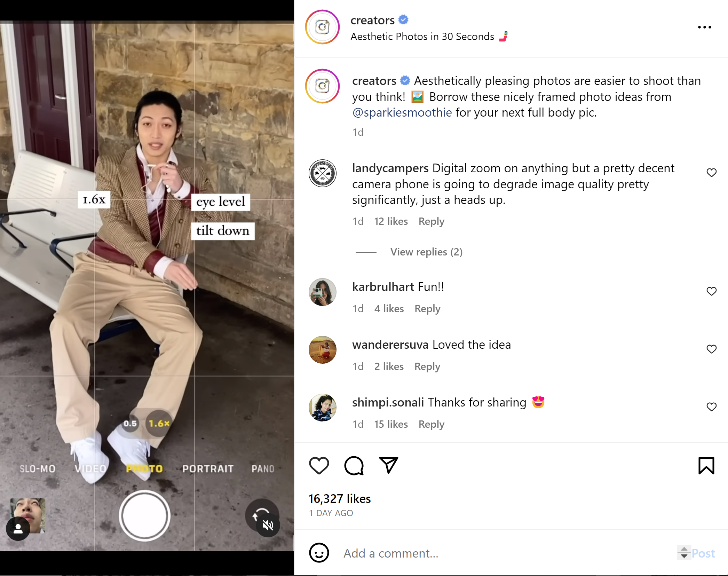Open @sparkiesmoothie mention link
Screen dimensions: 728x576
402,112
